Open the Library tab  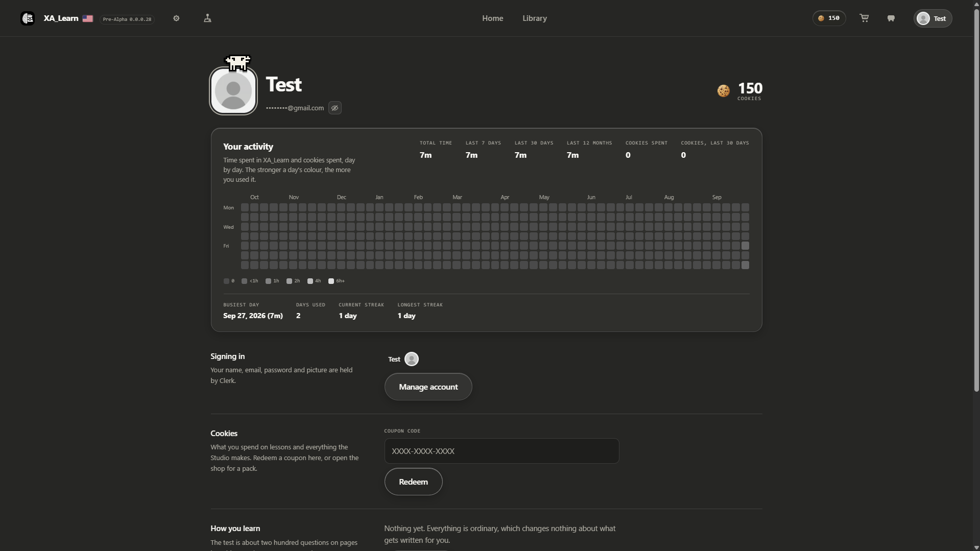click(x=535, y=18)
